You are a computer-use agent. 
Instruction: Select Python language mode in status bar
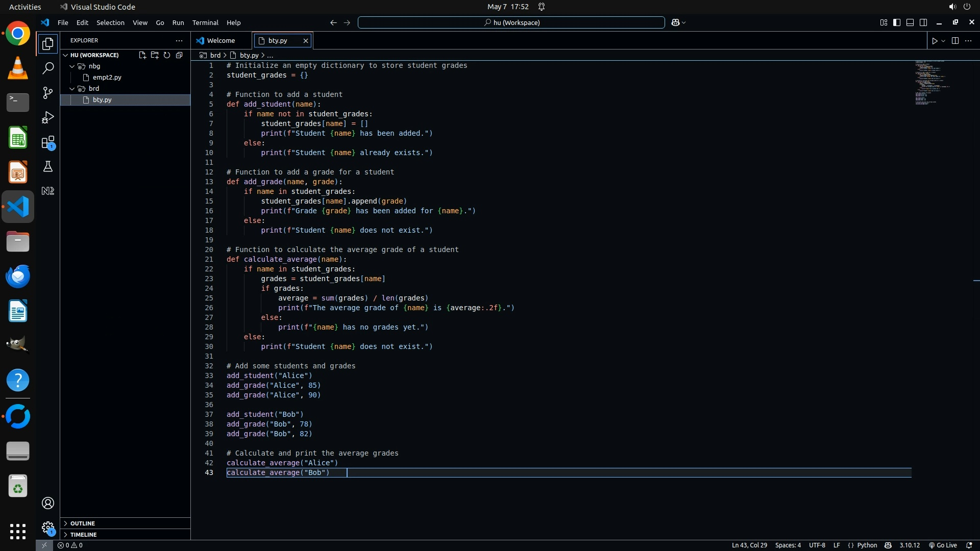click(867, 545)
